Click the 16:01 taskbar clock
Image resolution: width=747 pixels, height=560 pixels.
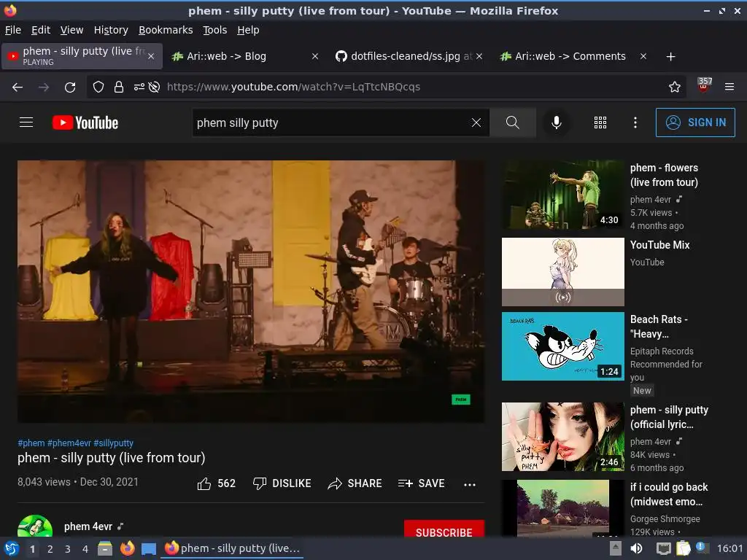pos(729,548)
